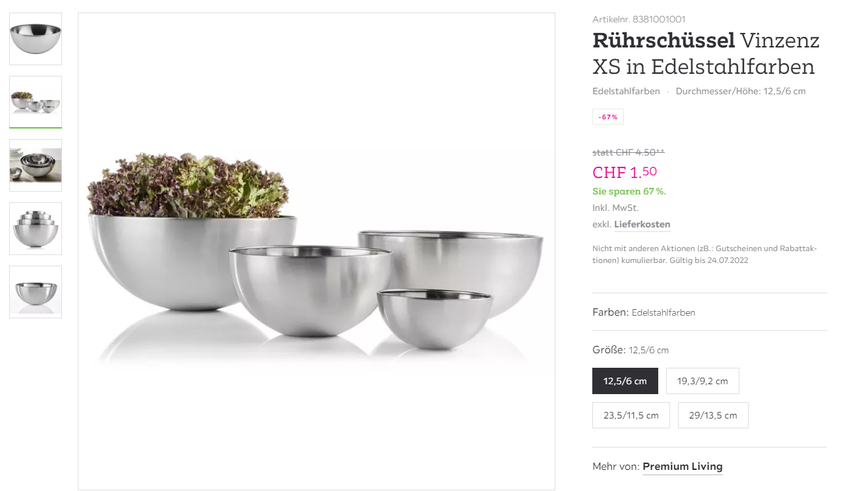This screenshot has width=868, height=491.
Task: Open the Lieferkosten link
Action: (x=642, y=225)
